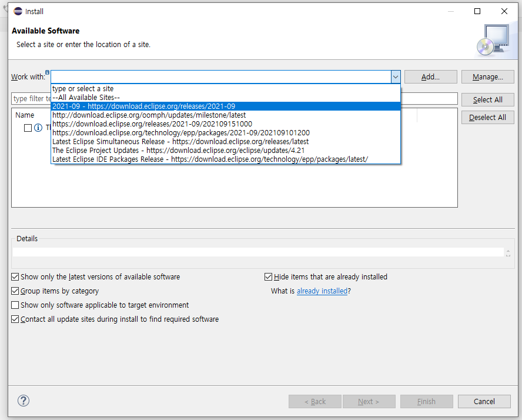
Task: Toggle Hide items that are already installed
Action: [268, 277]
